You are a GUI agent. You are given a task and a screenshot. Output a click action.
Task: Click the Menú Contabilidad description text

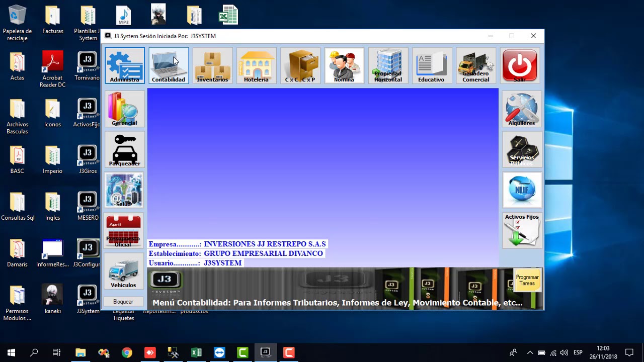338,303
